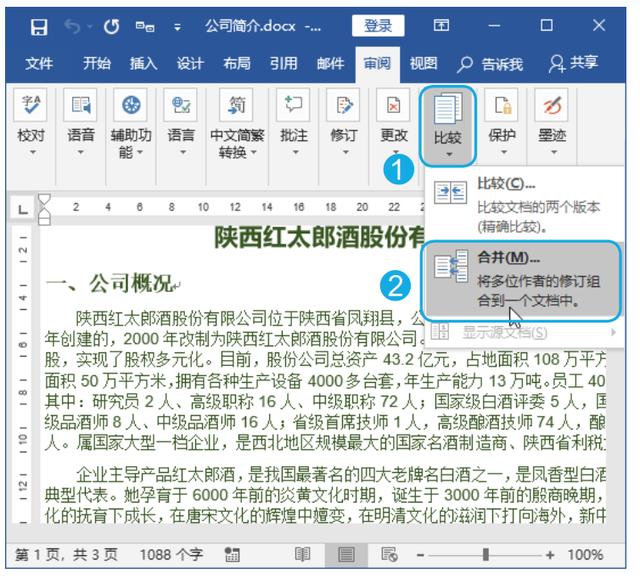Click the Undo arrow icon
The width and height of the screenshot is (640, 579).
(x=73, y=27)
